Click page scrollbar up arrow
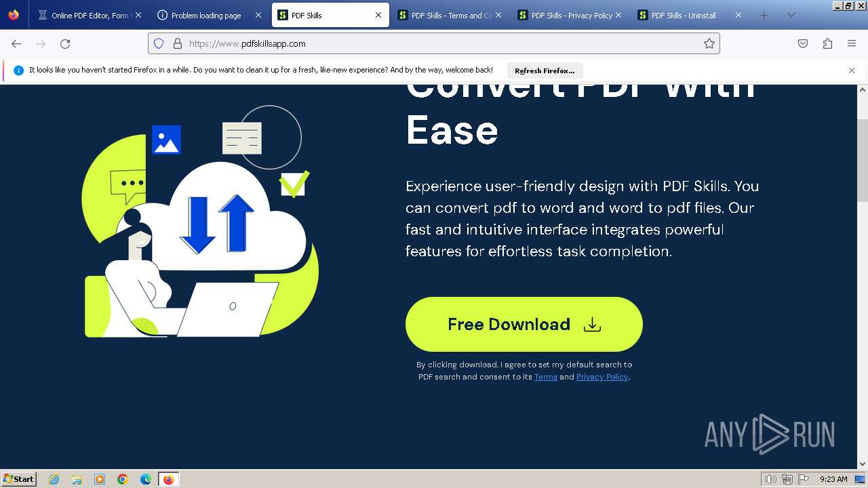Image resolution: width=868 pixels, height=488 pixels. pos(863,89)
